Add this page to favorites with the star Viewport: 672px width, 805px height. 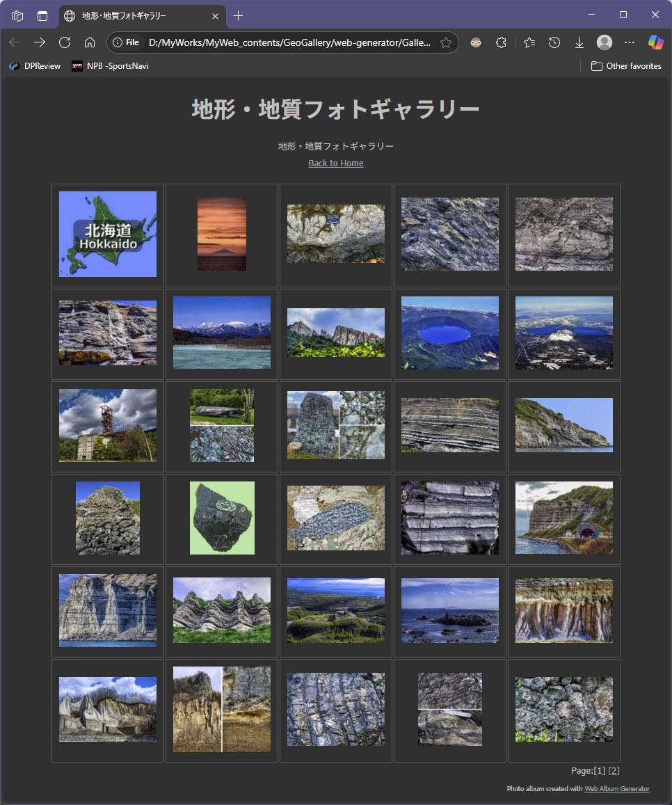[446, 42]
